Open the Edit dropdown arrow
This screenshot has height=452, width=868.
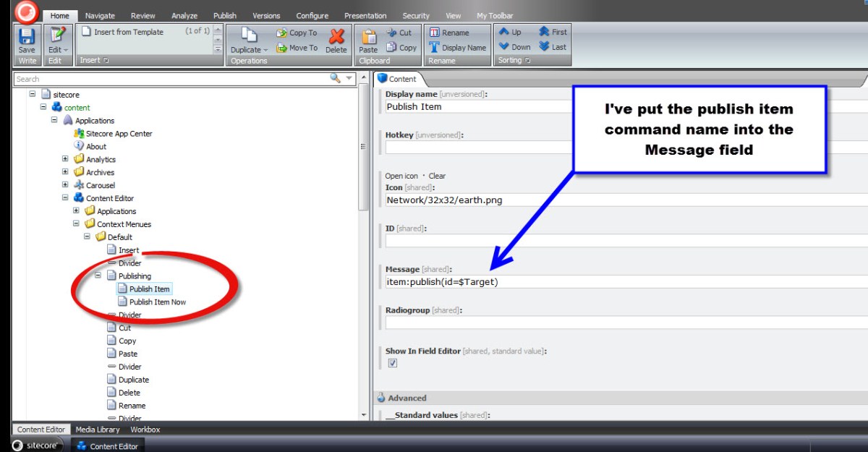click(66, 50)
